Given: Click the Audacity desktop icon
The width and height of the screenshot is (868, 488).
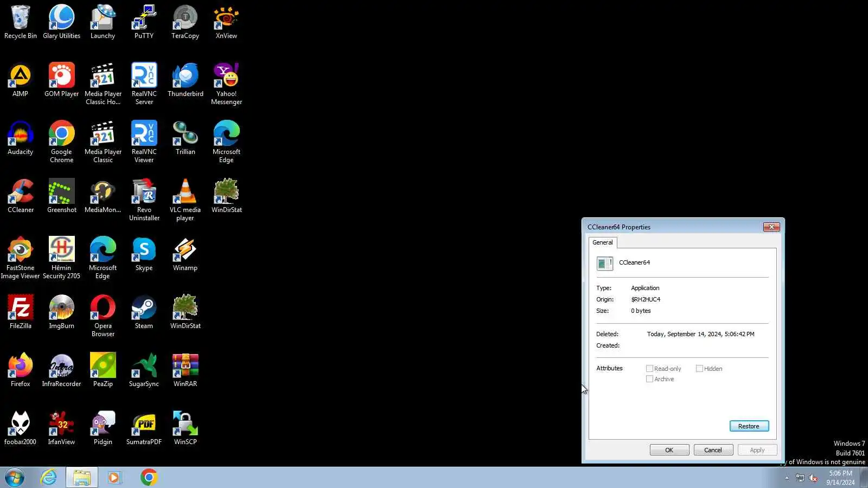Looking at the screenshot, I should (21, 139).
